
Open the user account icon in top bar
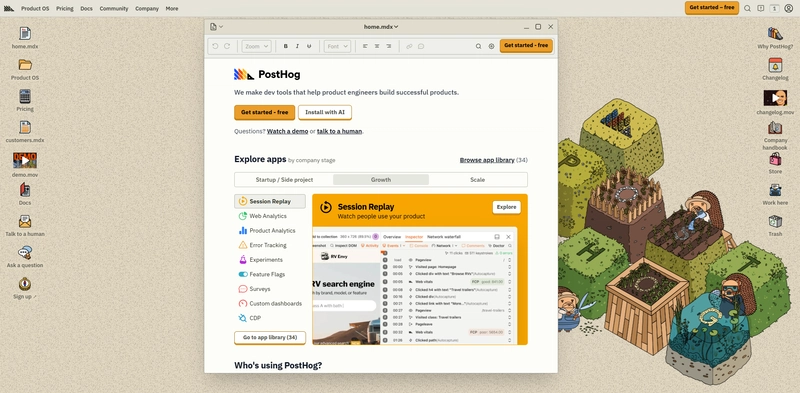pyautogui.click(x=789, y=8)
